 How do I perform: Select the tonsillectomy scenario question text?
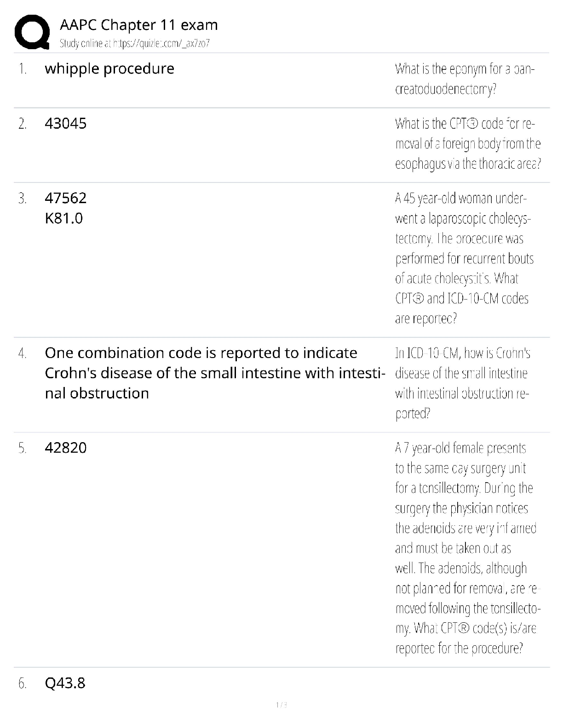(465, 548)
